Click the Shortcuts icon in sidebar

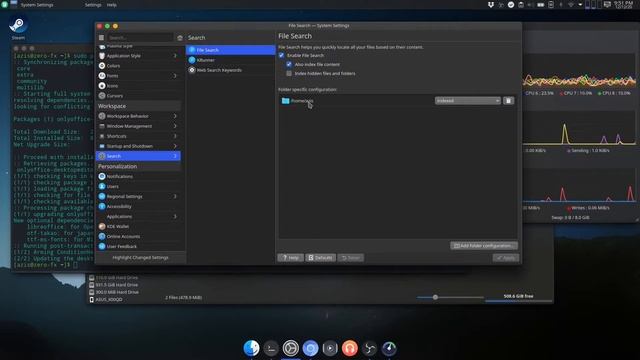pyautogui.click(x=102, y=136)
